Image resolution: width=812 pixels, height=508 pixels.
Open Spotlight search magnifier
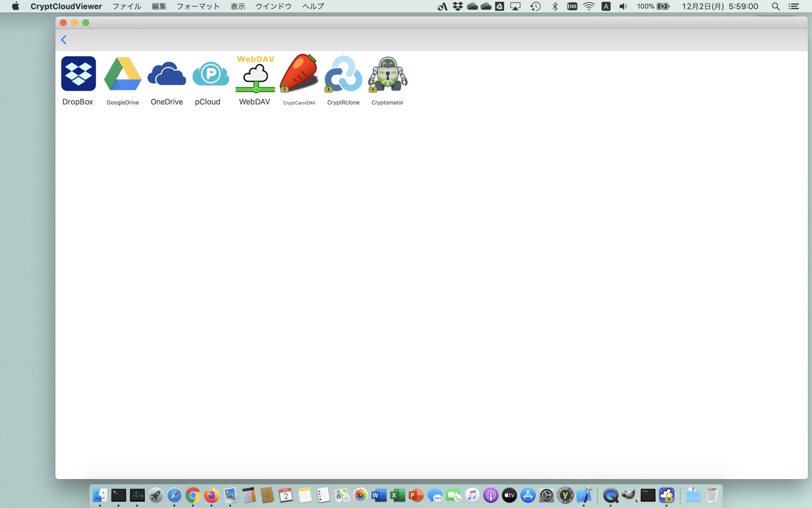775,6
